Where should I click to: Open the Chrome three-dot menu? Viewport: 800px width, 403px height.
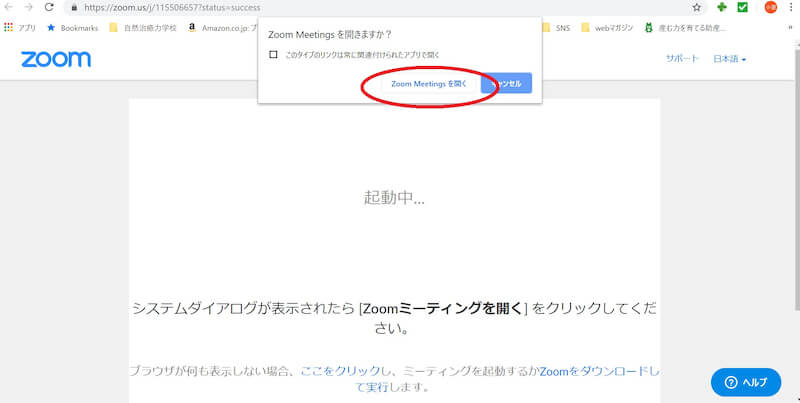coord(790,7)
